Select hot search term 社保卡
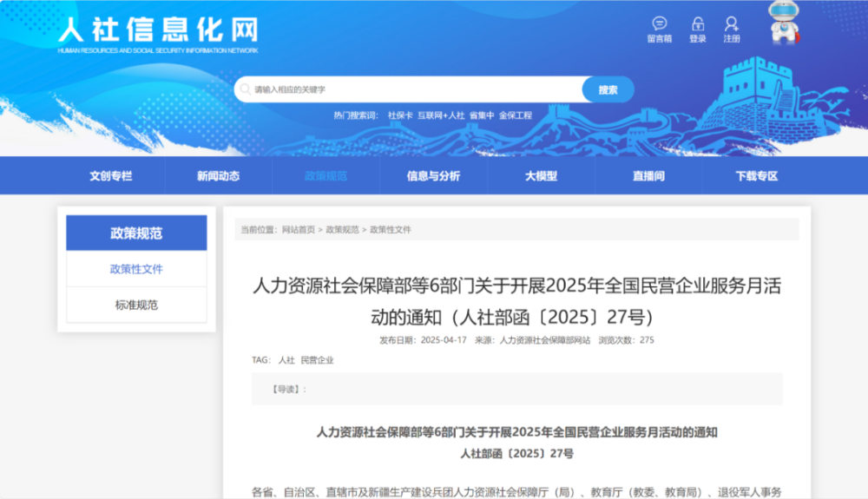The width and height of the screenshot is (868, 499). (x=400, y=115)
